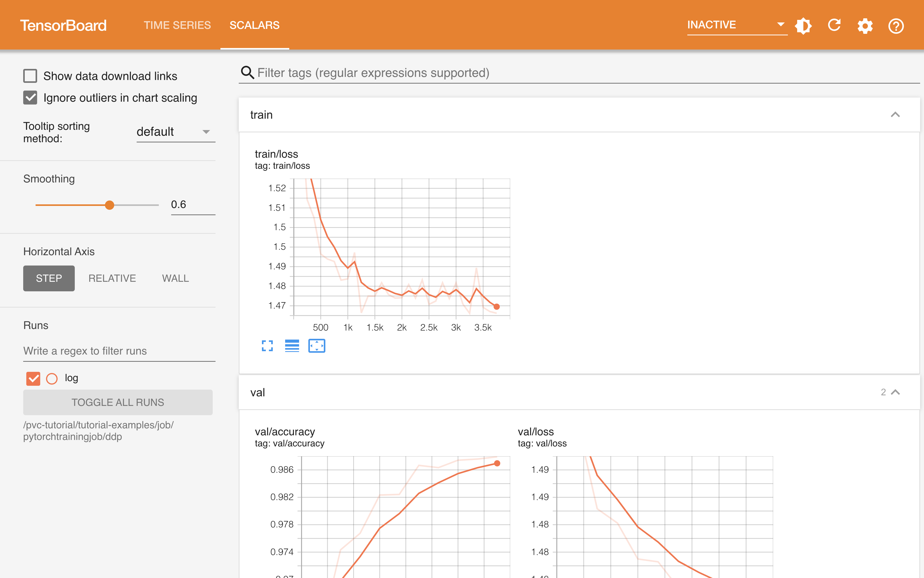924x578 pixels.
Task: Collapse the val section
Action: 895,392
